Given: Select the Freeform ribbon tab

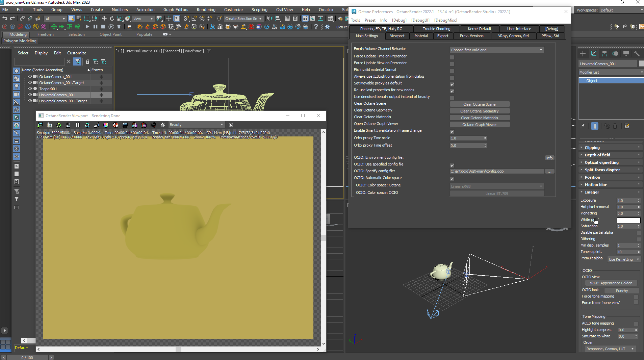Looking at the screenshot, I should coord(46,34).
